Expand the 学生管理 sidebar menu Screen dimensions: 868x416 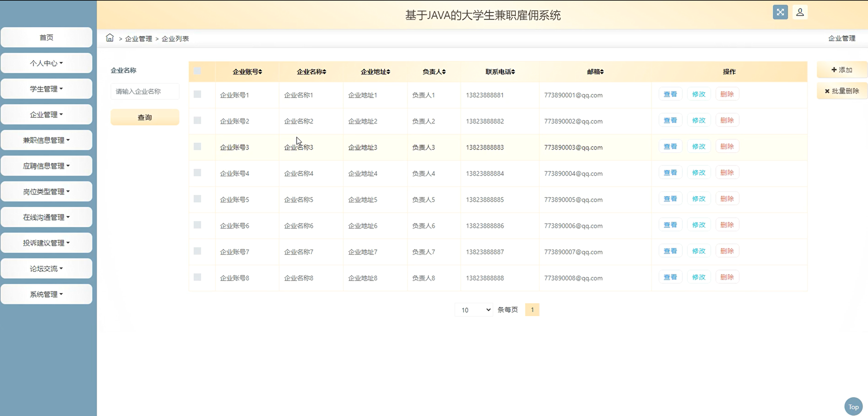pyautogui.click(x=47, y=89)
